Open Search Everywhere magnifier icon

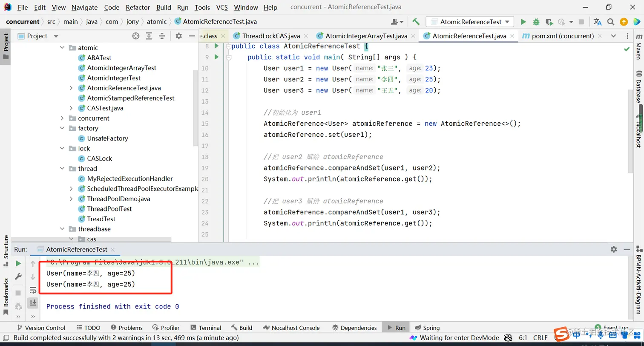coord(611,22)
